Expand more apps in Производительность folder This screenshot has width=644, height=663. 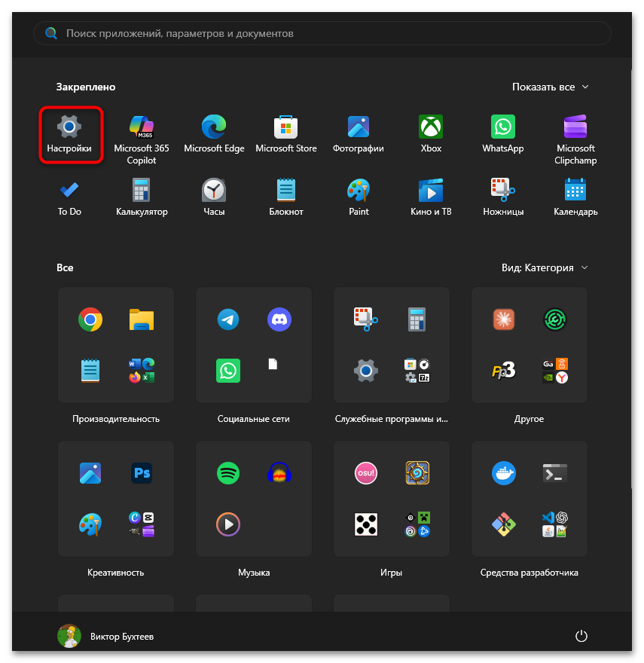[x=142, y=371]
